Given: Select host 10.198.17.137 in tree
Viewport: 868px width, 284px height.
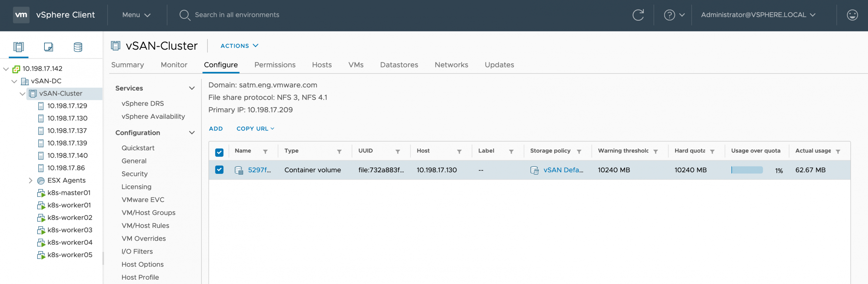Looking at the screenshot, I should point(67,131).
